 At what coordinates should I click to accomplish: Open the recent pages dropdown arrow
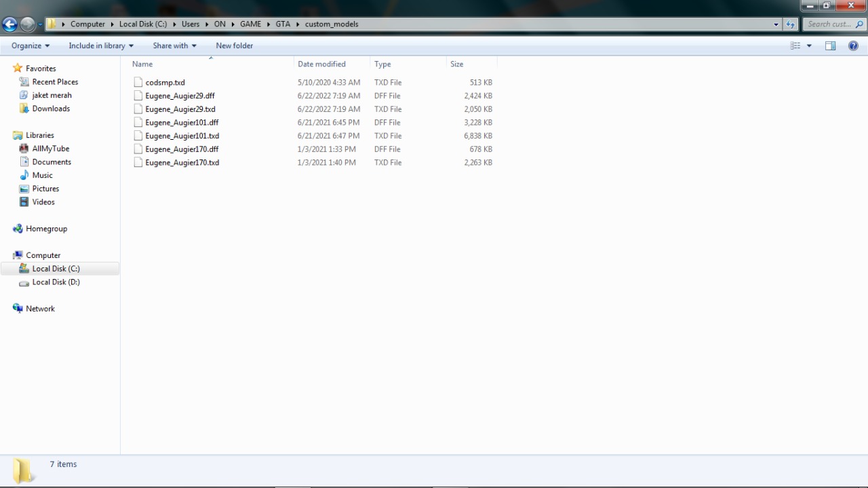tap(40, 24)
